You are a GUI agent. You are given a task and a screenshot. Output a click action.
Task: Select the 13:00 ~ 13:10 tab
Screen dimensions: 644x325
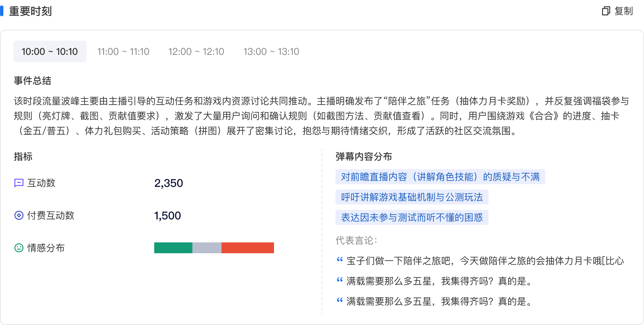[271, 51]
